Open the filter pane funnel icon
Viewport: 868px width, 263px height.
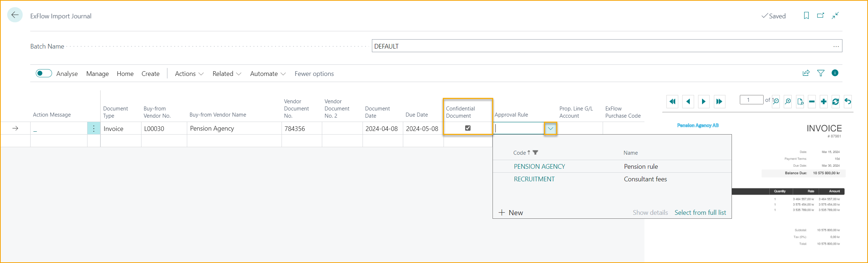click(x=821, y=73)
